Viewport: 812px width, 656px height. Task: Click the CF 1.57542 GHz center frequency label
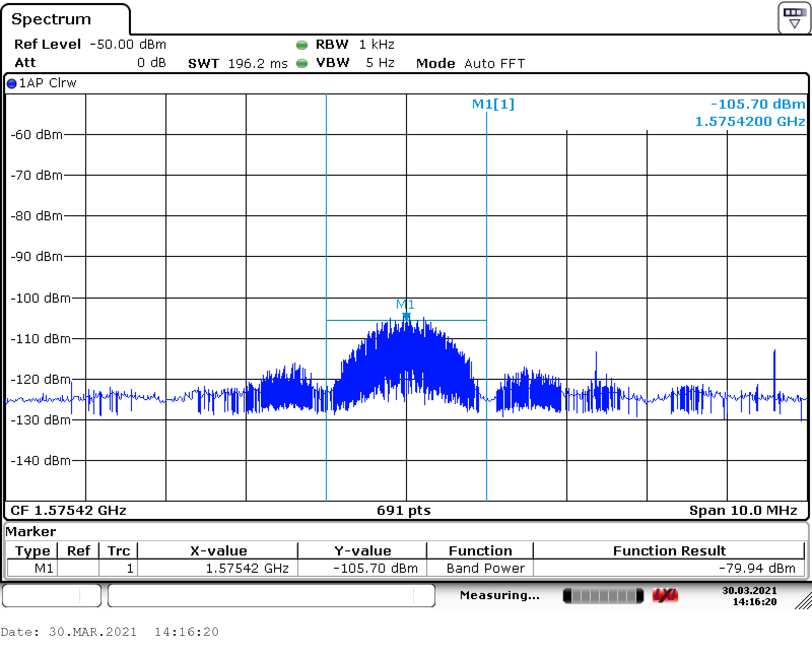point(69,510)
